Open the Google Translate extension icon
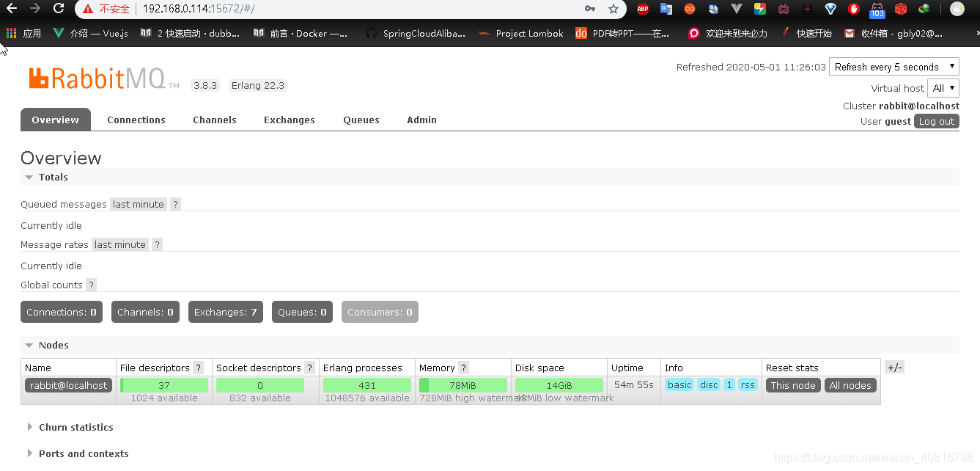Screen dimensions: 980x471 coord(666,9)
